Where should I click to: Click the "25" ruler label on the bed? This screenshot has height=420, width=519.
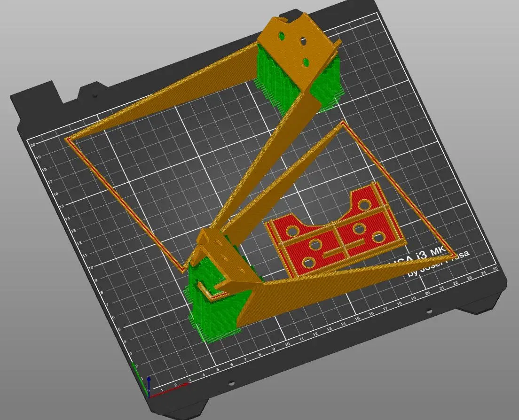(x=495, y=269)
